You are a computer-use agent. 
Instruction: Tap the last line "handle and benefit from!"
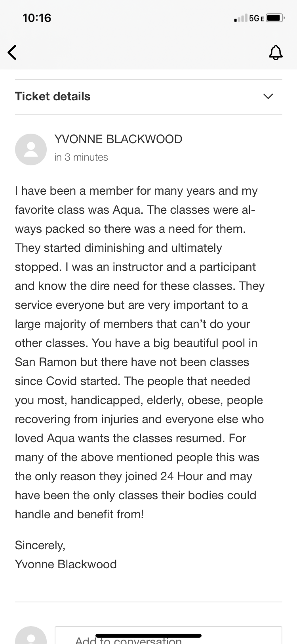[79, 514]
